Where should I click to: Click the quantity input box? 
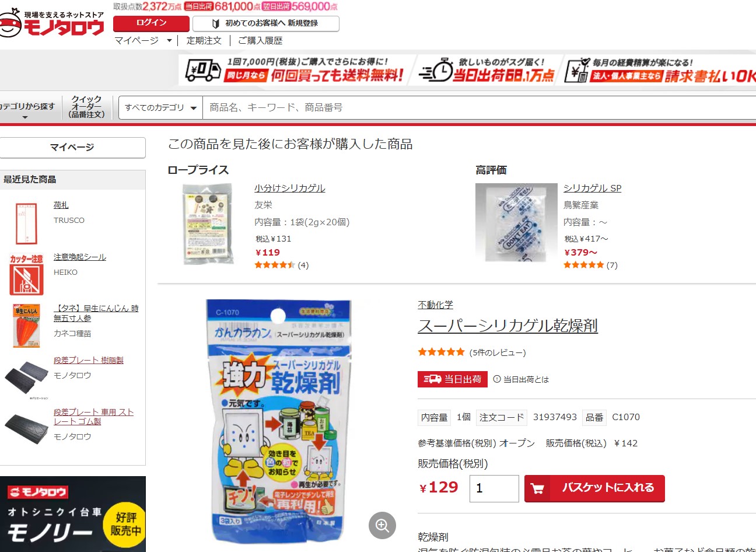pos(494,488)
